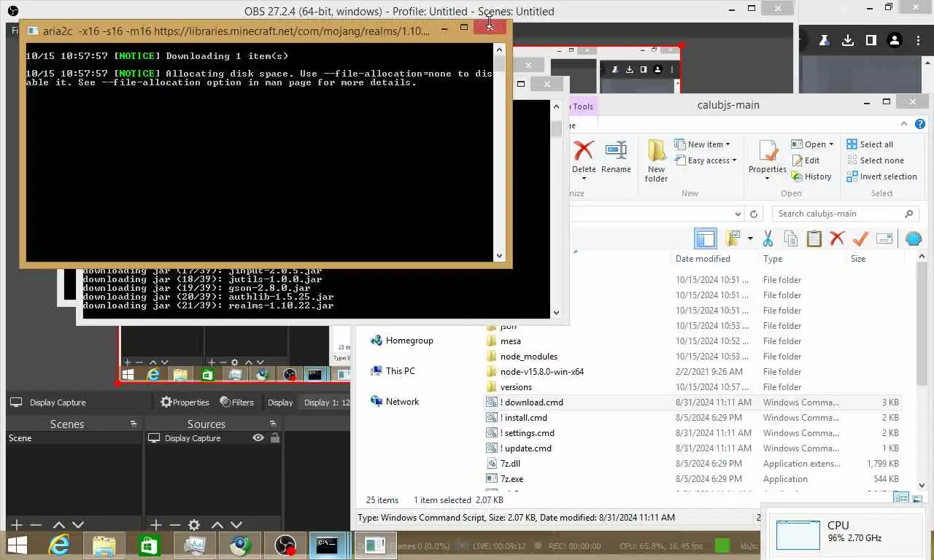Viewport: 934px width, 560px height.
Task: Click the Copy toolbar icon
Action: (790, 238)
